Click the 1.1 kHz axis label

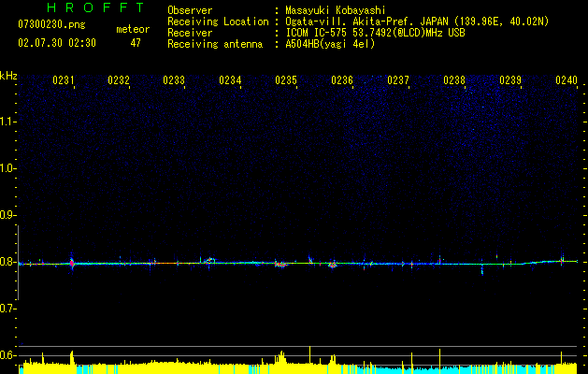point(7,122)
